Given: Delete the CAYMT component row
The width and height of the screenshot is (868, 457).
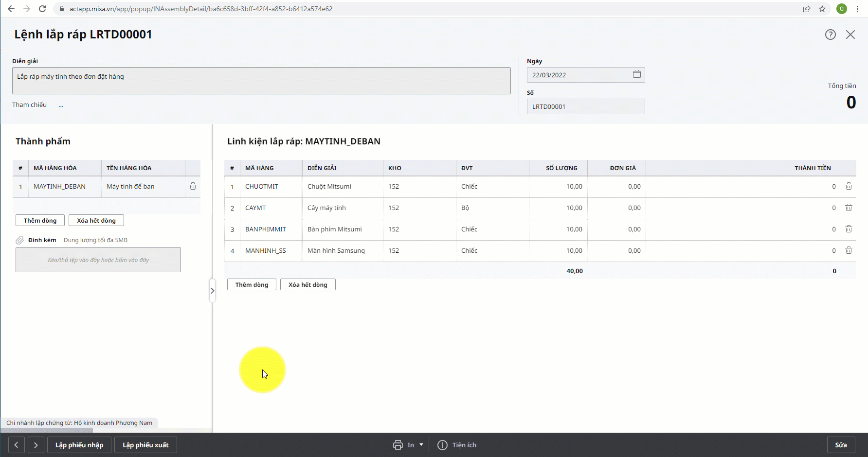Looking at the screenshot, I should click(849, 208).
